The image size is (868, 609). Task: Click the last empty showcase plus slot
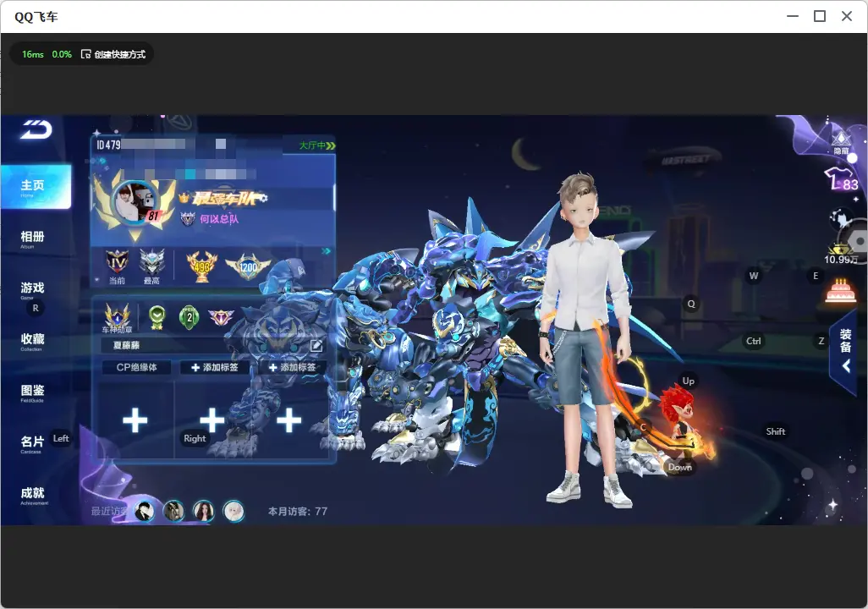coord(289,421)
